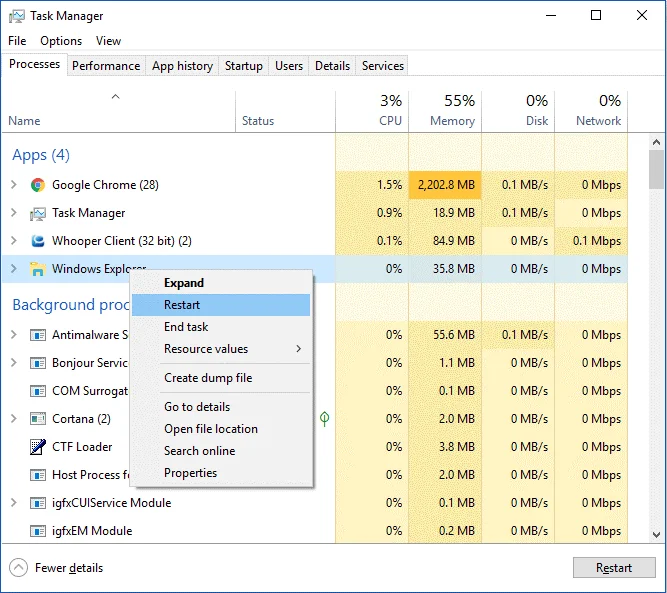Switch to the Users tab
This screenshot has height=593, width=667.
click(x=289, y=66)
